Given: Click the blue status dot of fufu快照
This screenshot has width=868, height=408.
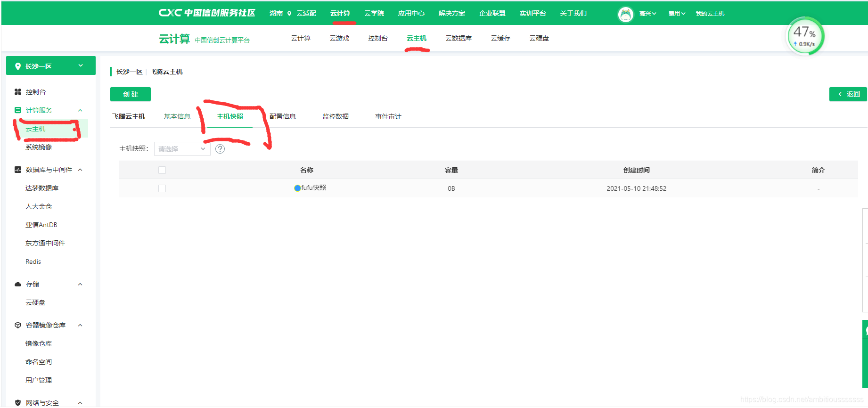Looking at the screenshot, I should coord(297,188).
